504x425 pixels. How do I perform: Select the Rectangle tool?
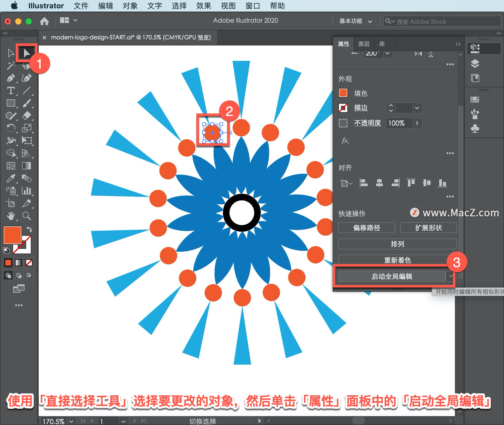[11, 103]
